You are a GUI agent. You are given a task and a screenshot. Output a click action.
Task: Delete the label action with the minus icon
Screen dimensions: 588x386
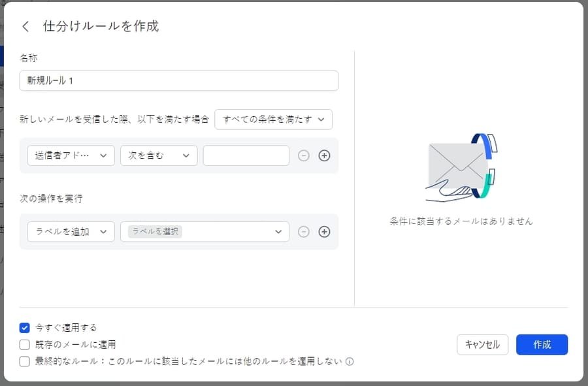click(x=303, y=231)
